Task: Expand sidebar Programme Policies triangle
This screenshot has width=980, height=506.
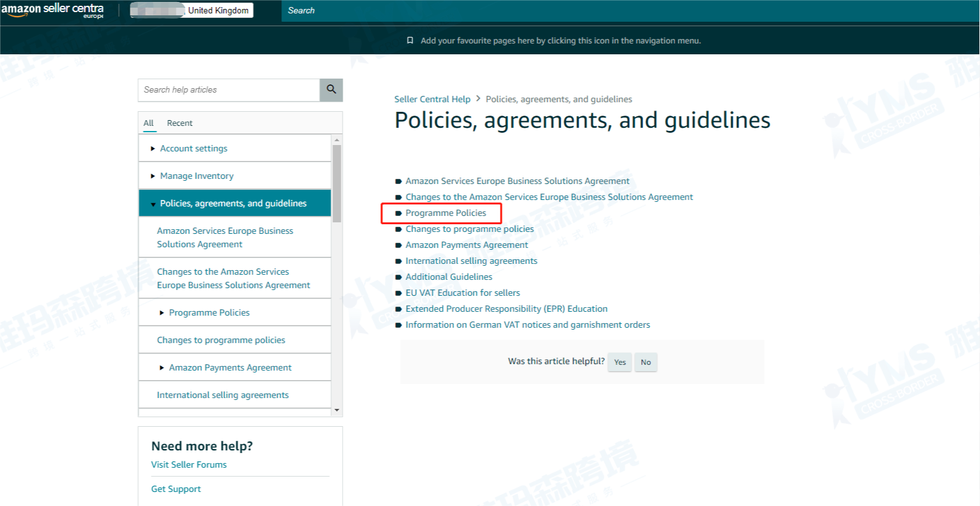Action: pos(162,312)
